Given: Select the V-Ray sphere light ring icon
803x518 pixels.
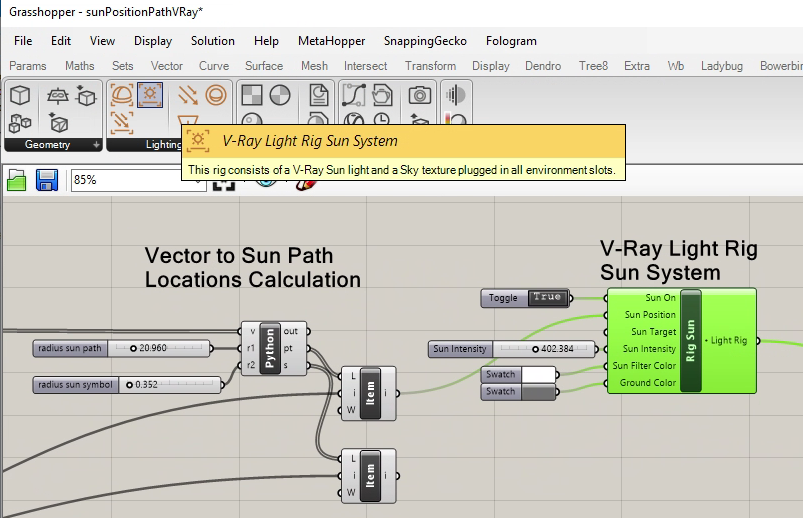Looking at the screenshot, I should click(x=216, y=95).
